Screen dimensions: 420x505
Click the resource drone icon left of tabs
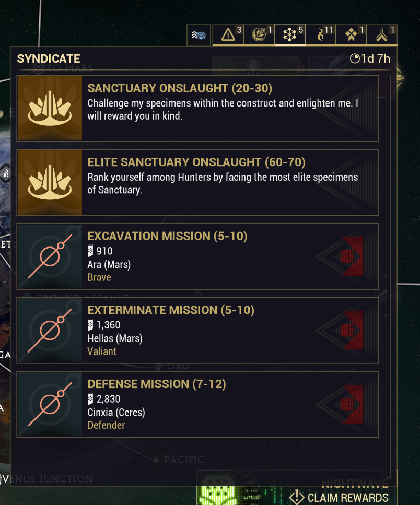coord(199,36)
